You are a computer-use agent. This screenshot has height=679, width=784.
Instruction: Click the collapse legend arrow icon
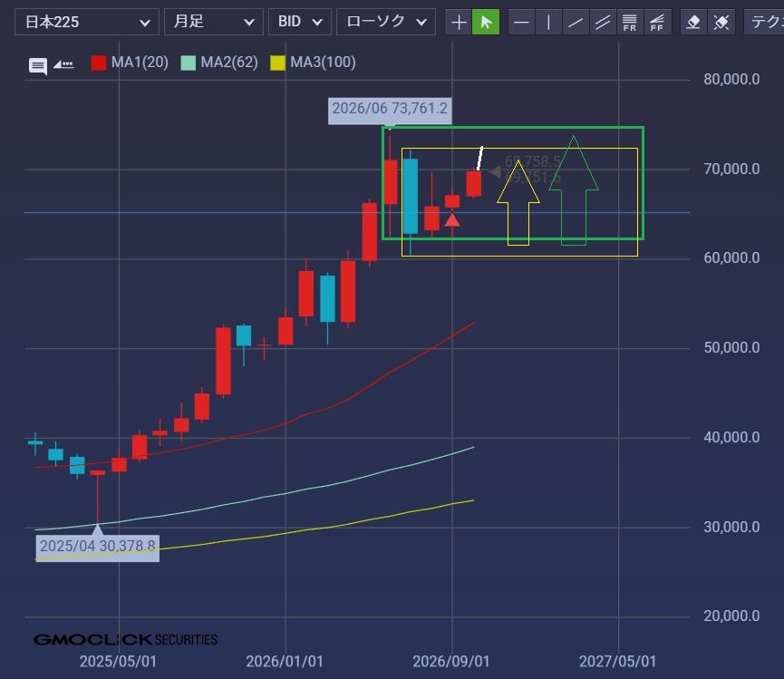pyautogui.click(x=63, y=64)
